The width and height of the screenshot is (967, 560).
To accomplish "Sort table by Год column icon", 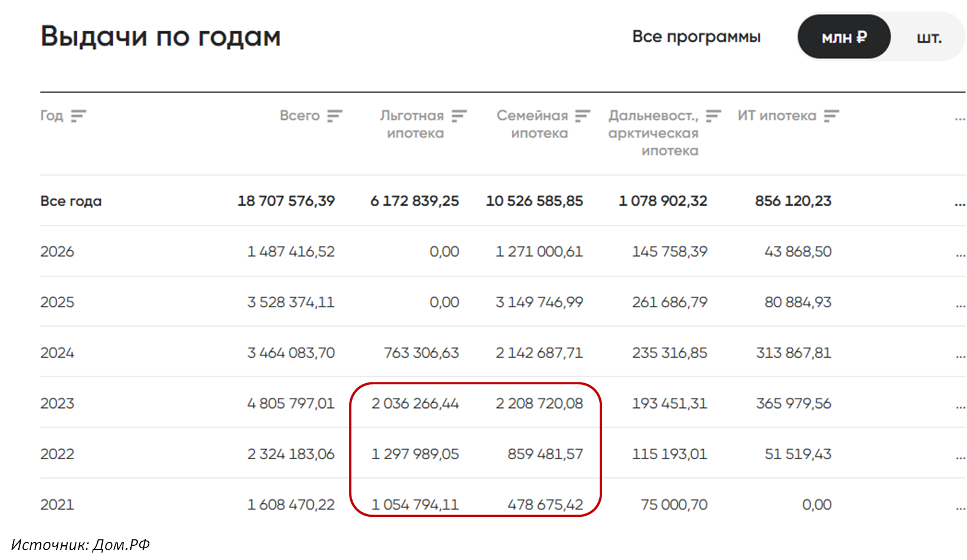I will point(78,116).
